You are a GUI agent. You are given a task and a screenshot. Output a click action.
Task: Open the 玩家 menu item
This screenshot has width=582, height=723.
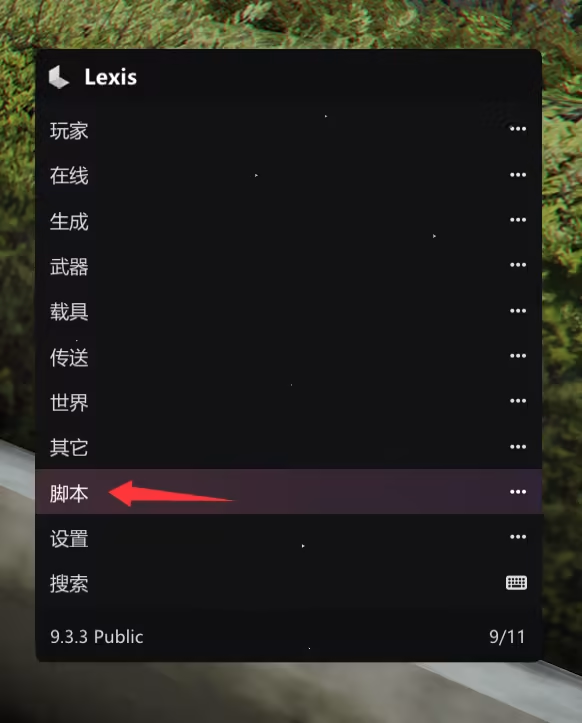coord(289,130)
